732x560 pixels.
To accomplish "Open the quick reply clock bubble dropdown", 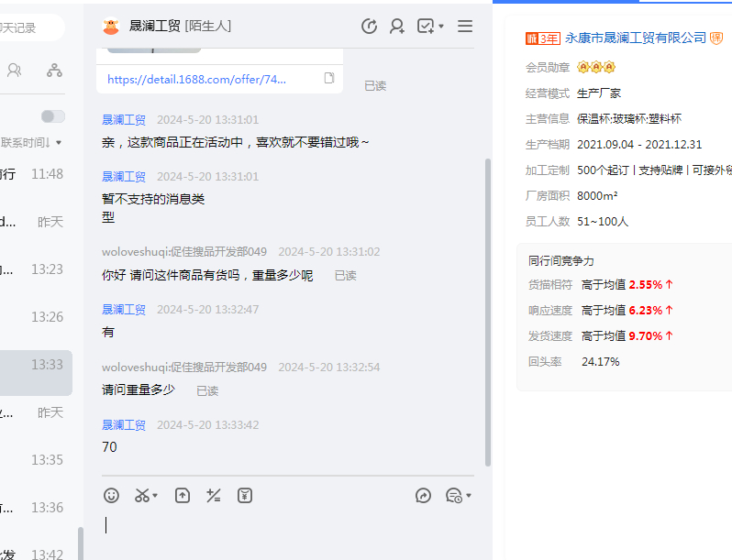I will click(x=458, y=496).
